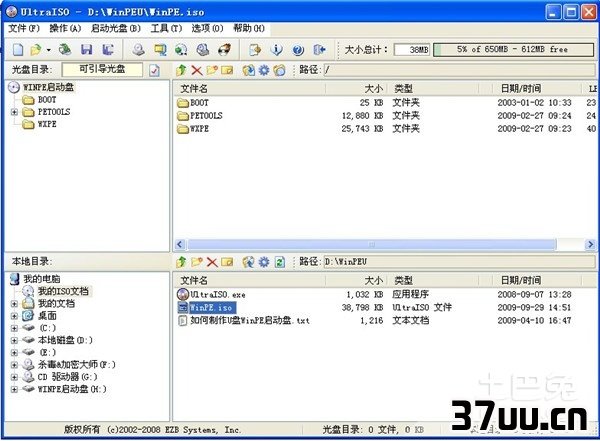Click the New folder icon in image pane
The width and height of the screenshot is (600, 441).
(x=212, y=70)
